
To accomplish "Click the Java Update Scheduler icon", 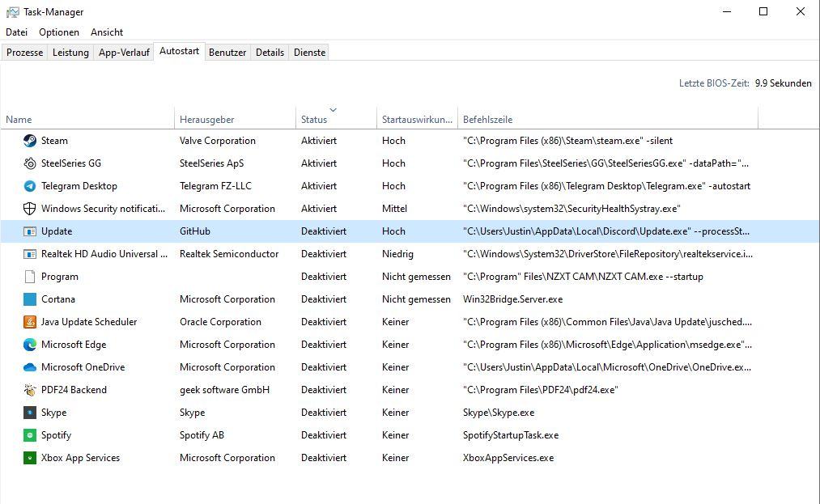I will (30, 322).
